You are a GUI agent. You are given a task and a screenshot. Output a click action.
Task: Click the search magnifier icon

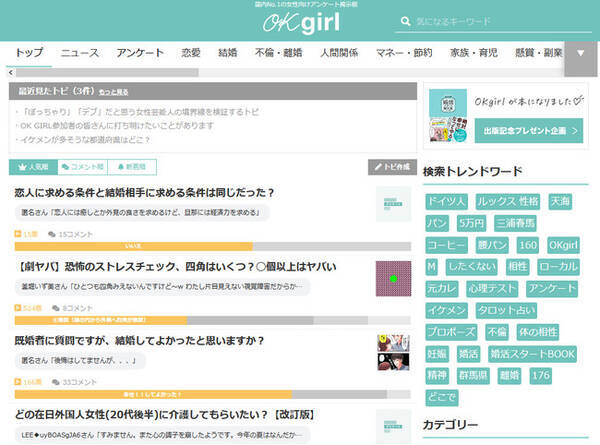point(405,21)
